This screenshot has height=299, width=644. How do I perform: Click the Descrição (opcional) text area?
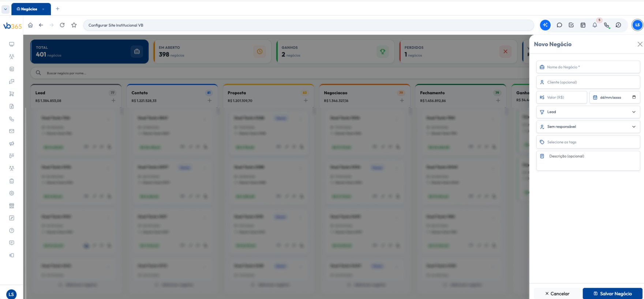tap(588, 161)
